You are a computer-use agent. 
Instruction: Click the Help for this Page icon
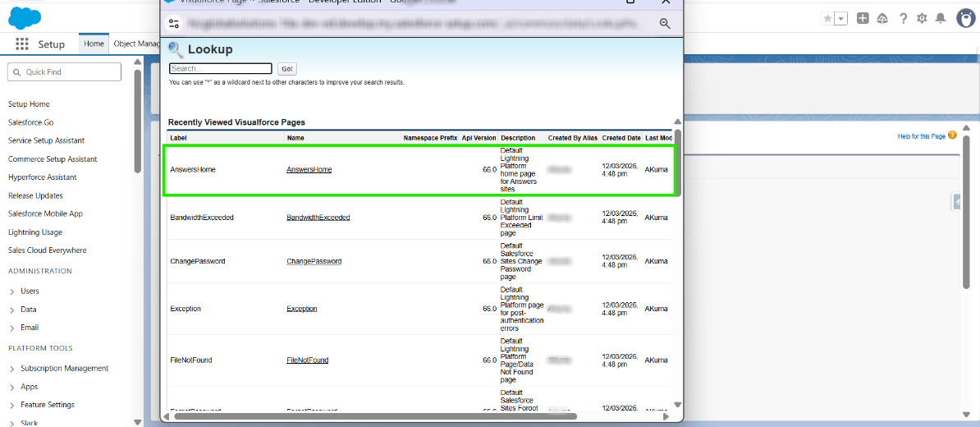[952, 135]
